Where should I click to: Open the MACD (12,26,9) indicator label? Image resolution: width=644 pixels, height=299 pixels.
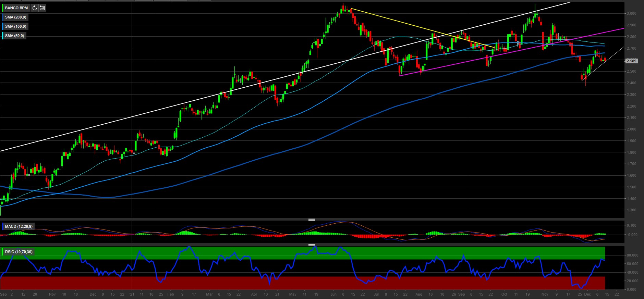(19, 226)
